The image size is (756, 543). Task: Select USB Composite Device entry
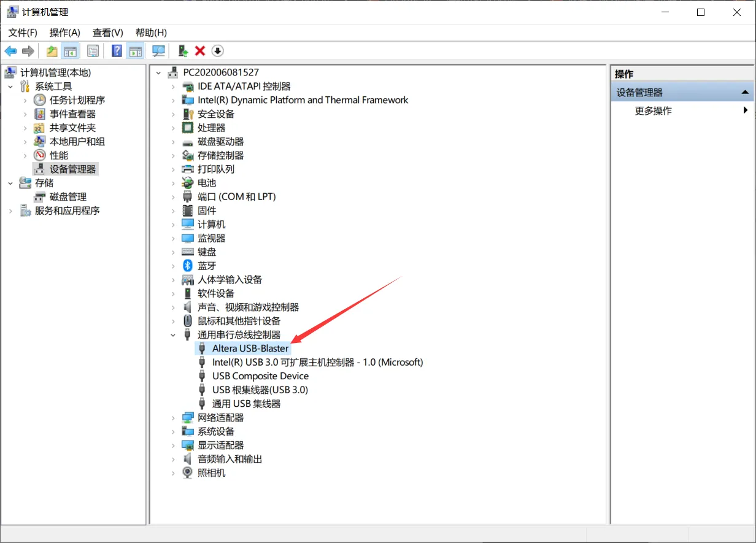[x=261, y=376]
